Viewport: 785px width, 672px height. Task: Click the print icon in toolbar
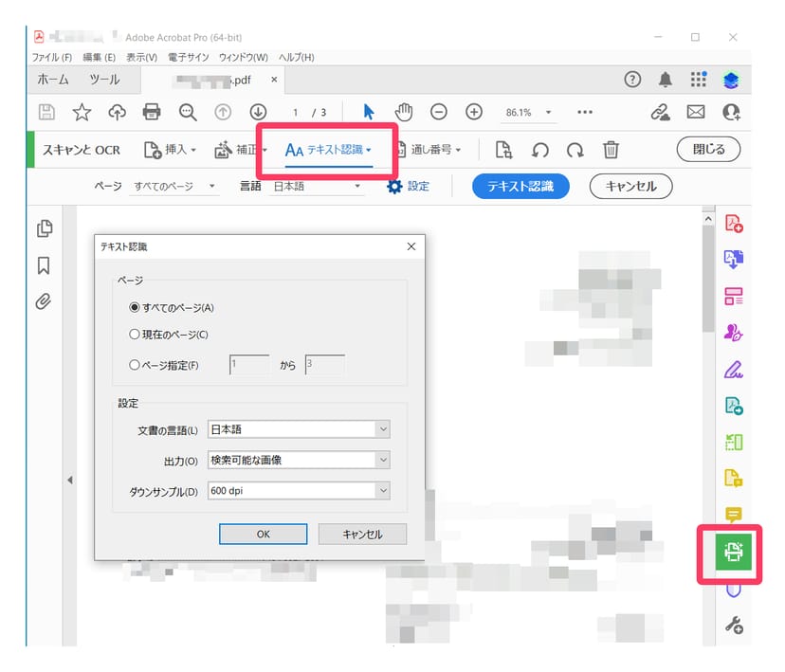click(151, 112)
